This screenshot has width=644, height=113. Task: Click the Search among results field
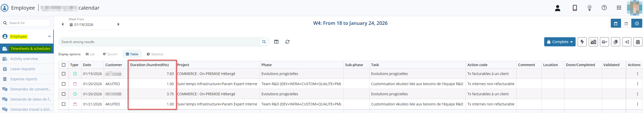point(160,42)
